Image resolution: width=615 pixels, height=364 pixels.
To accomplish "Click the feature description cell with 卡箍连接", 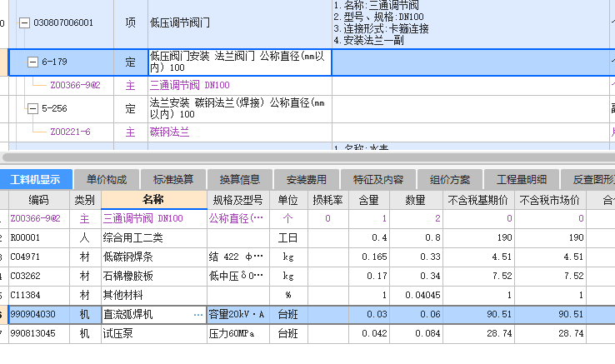I will coord(471,22).
